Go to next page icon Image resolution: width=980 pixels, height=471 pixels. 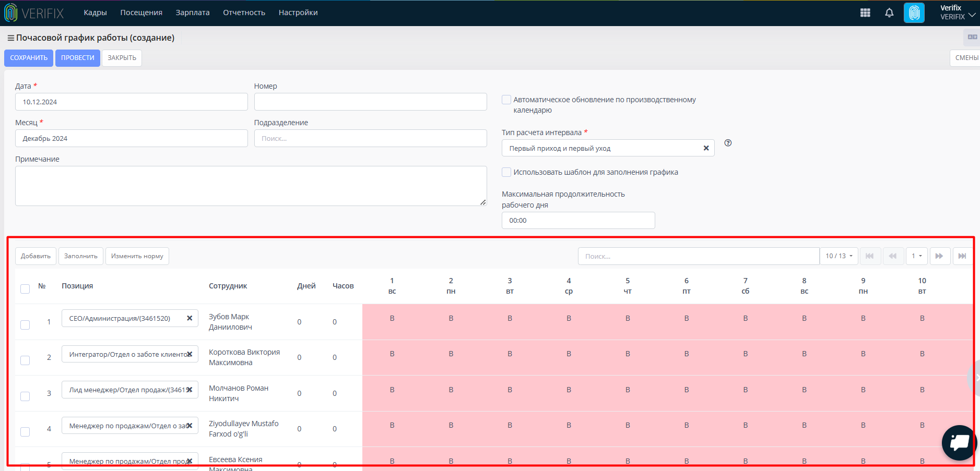click(939, 256)
